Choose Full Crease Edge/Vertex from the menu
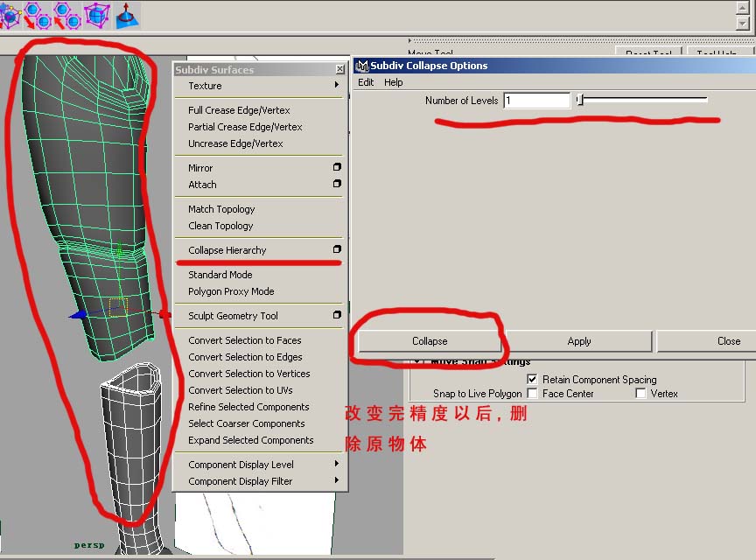This screenshot has height=560, width=756. click(x=239, y=110)
